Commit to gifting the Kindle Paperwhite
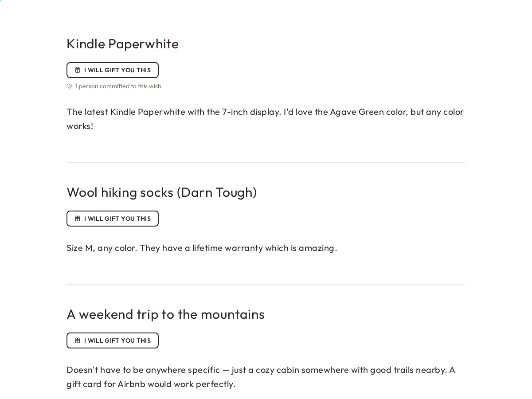This screenshot has width=532, height=399. 112,70
